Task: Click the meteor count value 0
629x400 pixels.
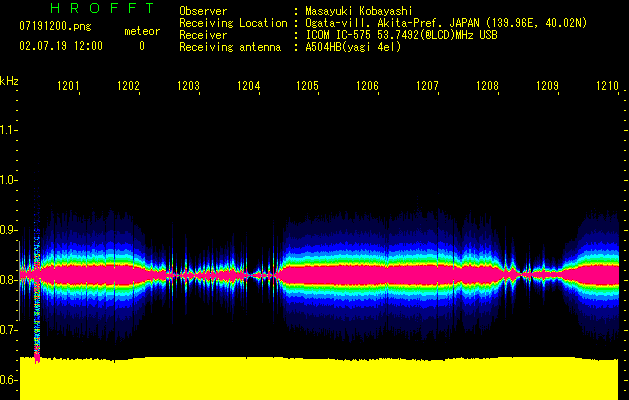Action: point(142,46)
